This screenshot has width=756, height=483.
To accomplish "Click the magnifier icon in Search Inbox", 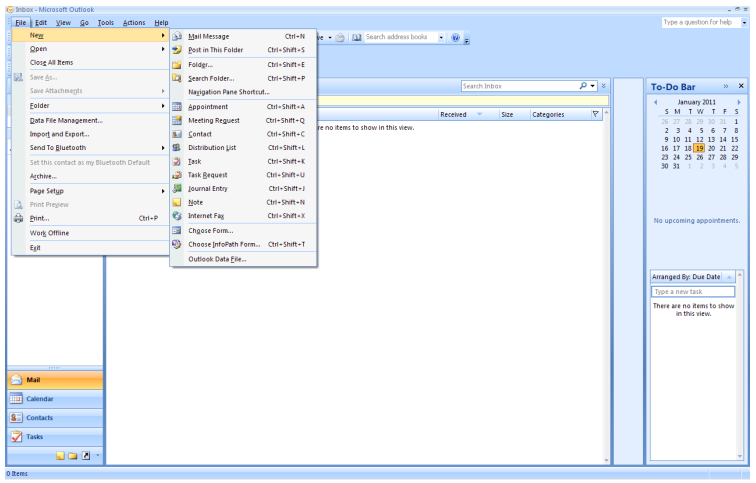I will click(x=583, y=86).
